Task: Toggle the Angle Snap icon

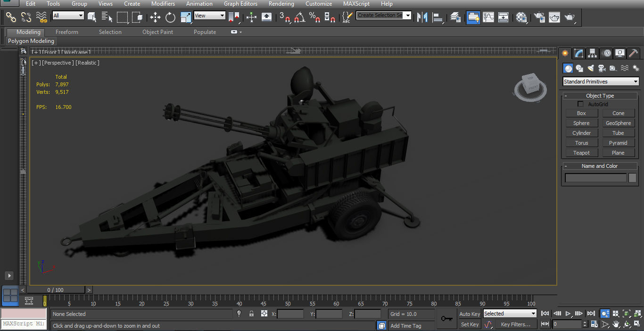Action: tap(299, 17)
